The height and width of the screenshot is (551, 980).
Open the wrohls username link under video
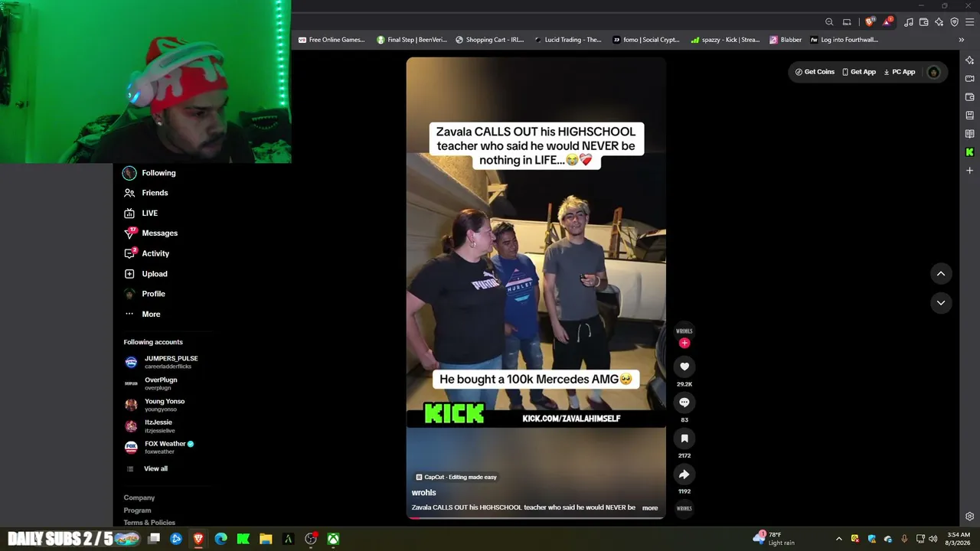coord(424,493)
